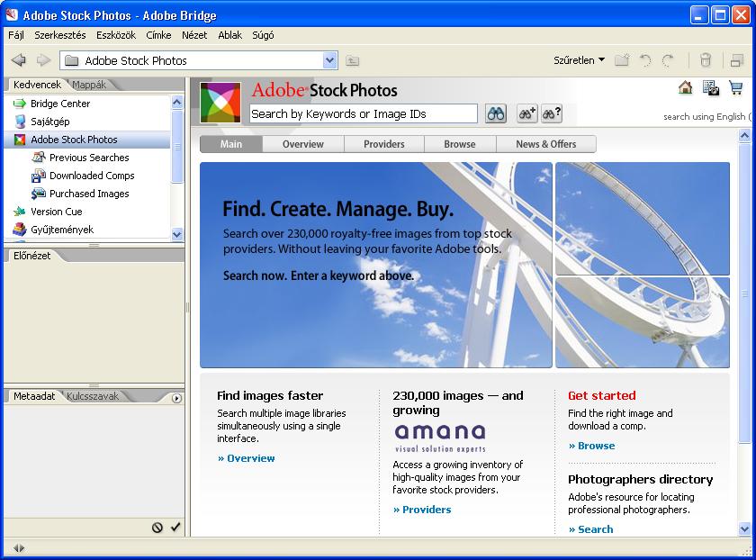
Task: Open the Browse tab in the tab bar
Action: click(460, 144)
